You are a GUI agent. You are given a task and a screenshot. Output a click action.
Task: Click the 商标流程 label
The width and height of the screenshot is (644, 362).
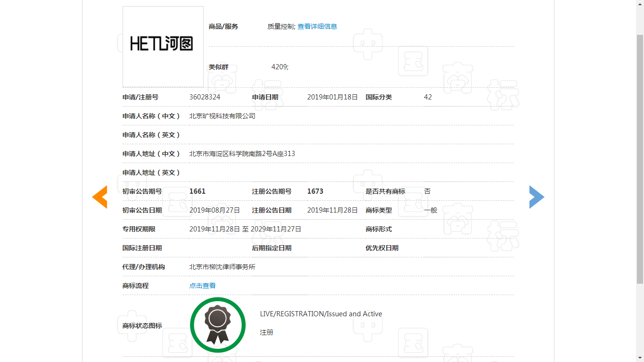[136, 286]
